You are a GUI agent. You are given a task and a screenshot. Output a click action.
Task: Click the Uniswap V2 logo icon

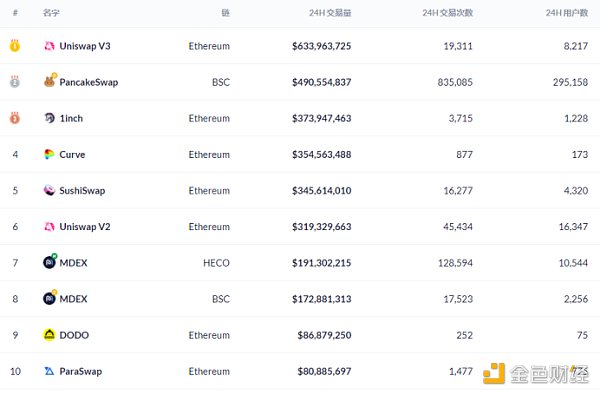49,227
